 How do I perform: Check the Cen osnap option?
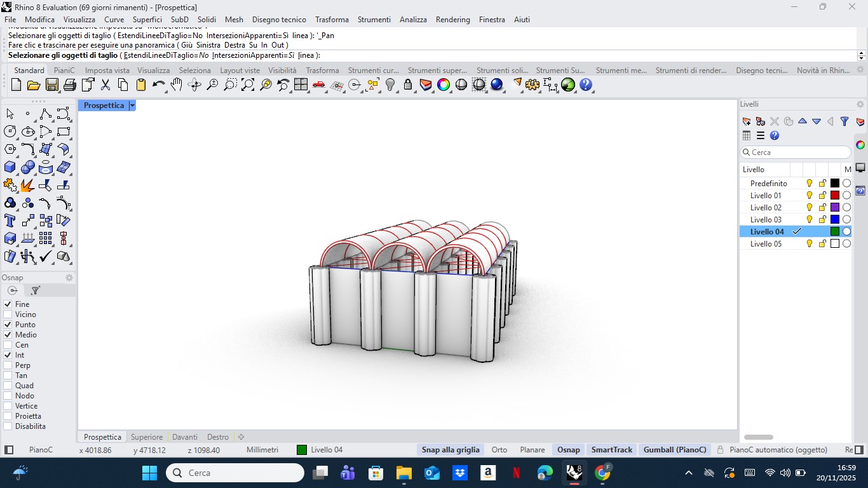tap(8, 345)
